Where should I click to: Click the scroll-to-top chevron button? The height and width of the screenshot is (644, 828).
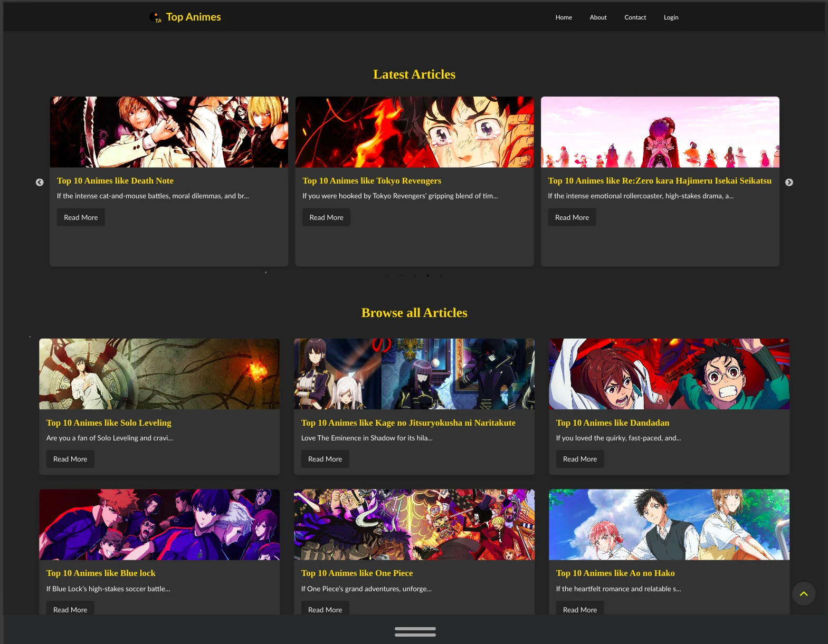click(x=804, y=594)
